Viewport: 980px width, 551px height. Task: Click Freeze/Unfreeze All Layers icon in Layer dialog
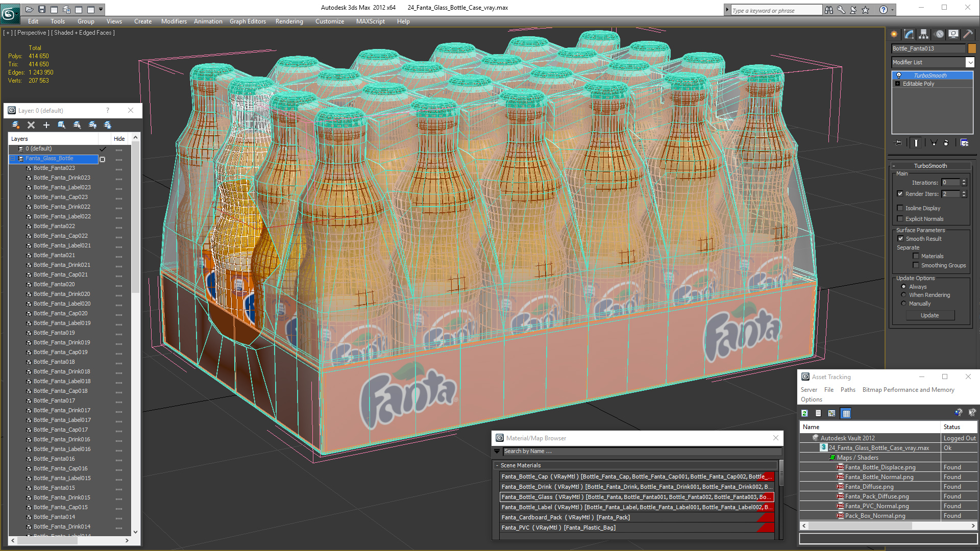pos(108,125)
